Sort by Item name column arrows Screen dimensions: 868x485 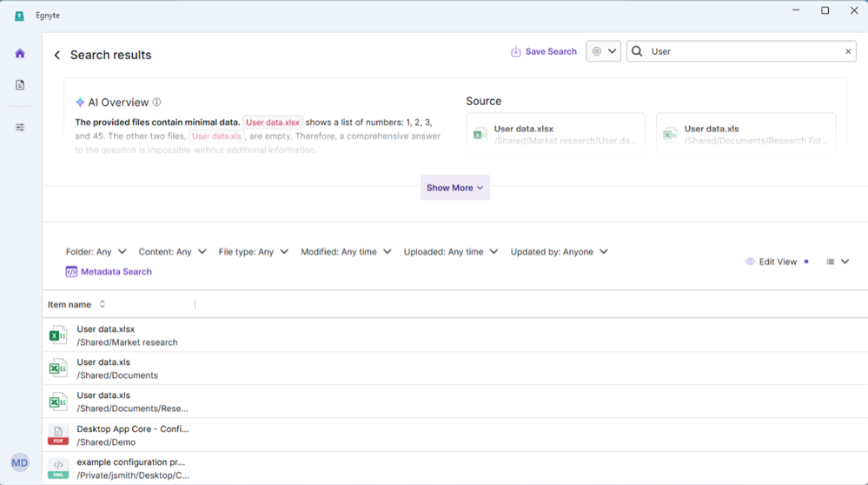tap(103, 304)
